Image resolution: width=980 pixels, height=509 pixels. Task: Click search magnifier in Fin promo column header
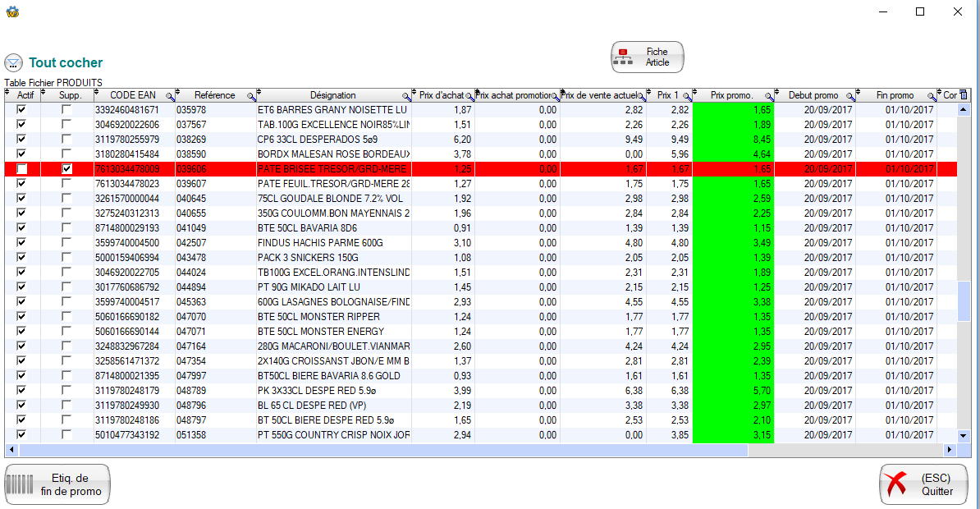point(932,96)
